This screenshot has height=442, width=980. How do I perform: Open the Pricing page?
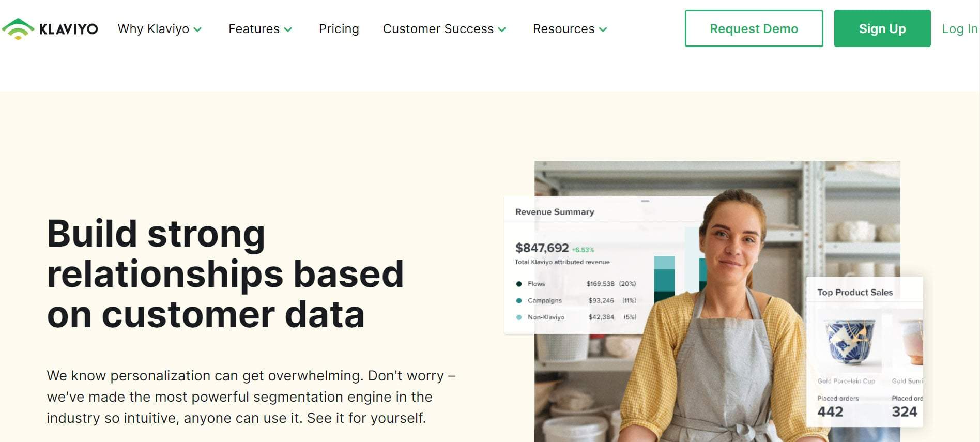(x=339, y=29)
